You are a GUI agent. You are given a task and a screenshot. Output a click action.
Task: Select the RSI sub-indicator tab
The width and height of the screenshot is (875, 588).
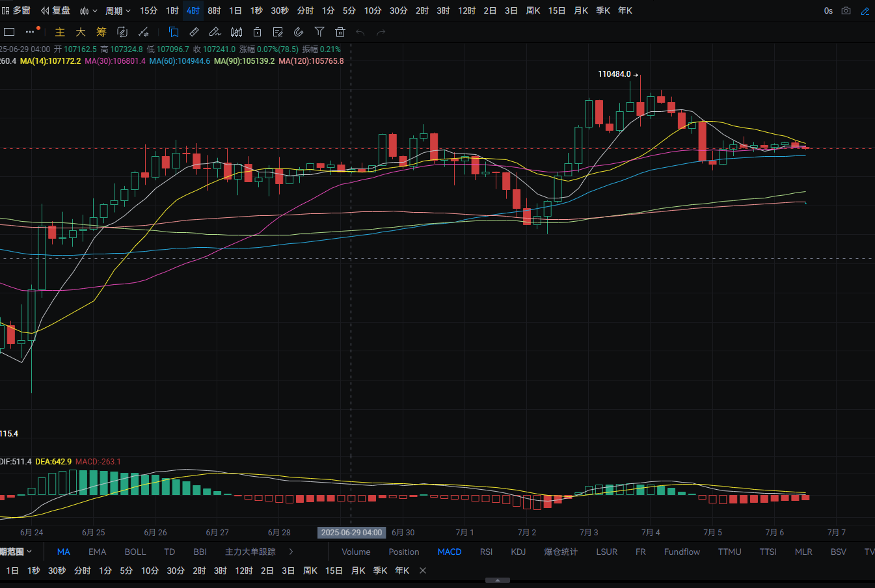click(486, 552)
